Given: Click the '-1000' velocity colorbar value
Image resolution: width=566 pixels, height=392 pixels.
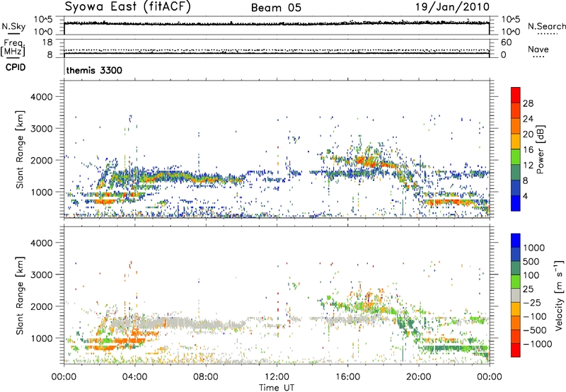Looking at the screenshot, I should pos(538,344).
